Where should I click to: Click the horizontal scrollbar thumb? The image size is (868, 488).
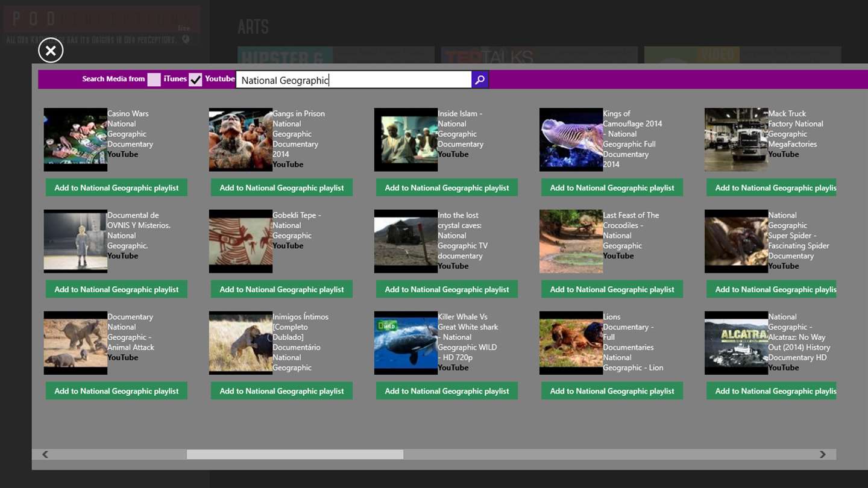[x=295, y=454]
